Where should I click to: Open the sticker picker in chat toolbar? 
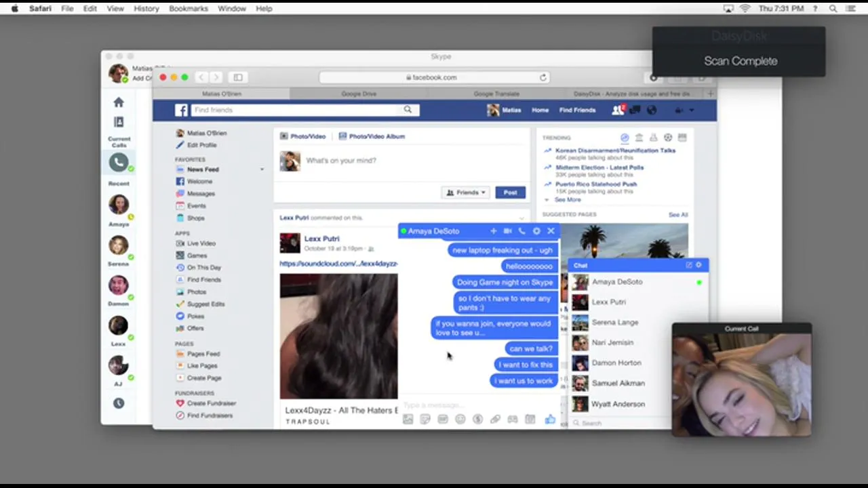point(425,420)
